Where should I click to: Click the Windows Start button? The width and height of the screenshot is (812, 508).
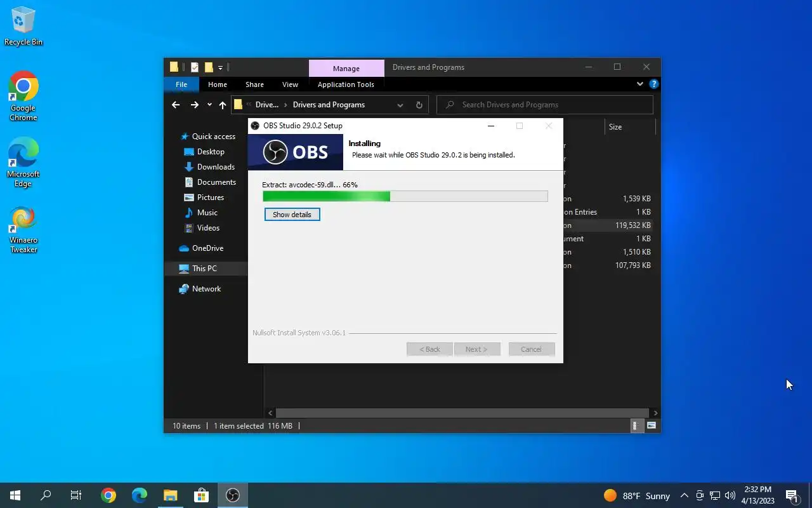tap(15, 495)
